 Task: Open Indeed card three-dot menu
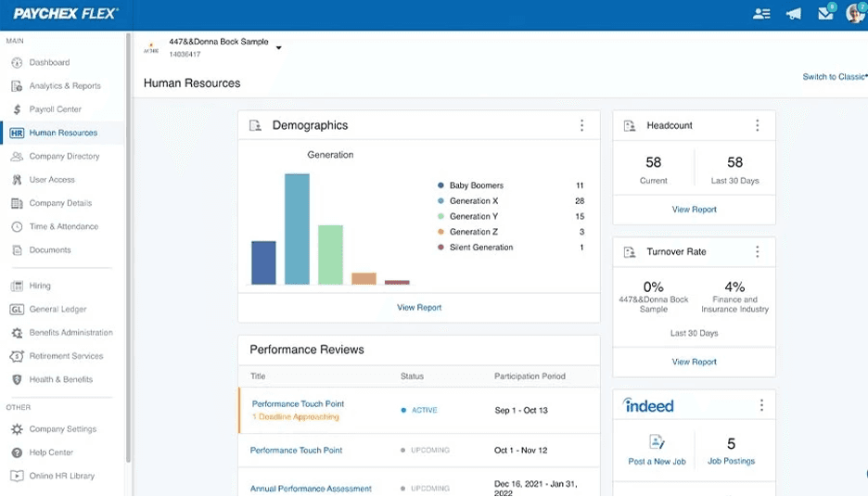pos(761,405)
